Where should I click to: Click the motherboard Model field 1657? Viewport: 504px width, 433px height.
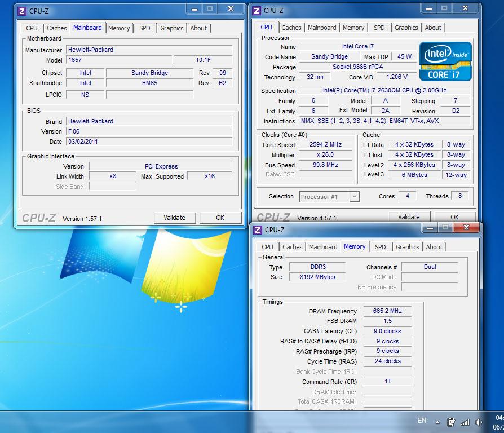pyautogui.click(x=119, y=60)
